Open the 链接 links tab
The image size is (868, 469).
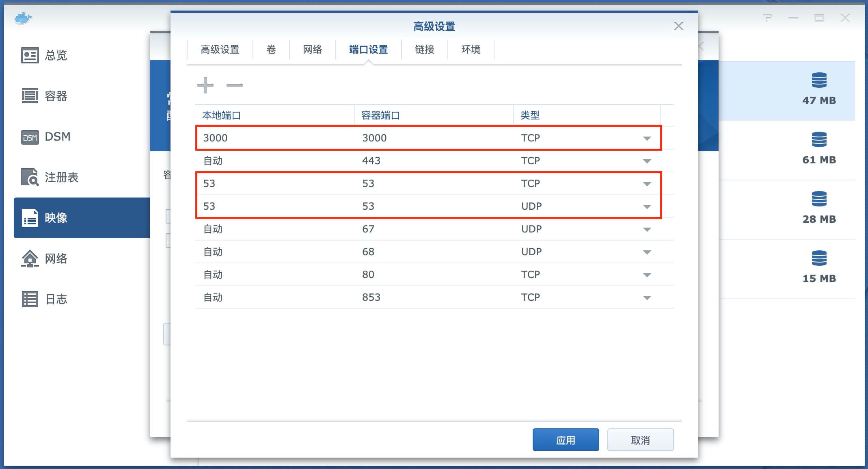click(425, 50)
